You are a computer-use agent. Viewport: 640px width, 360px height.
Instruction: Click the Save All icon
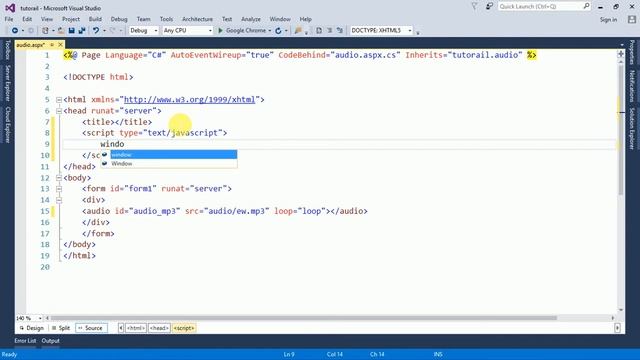[82, 31]
